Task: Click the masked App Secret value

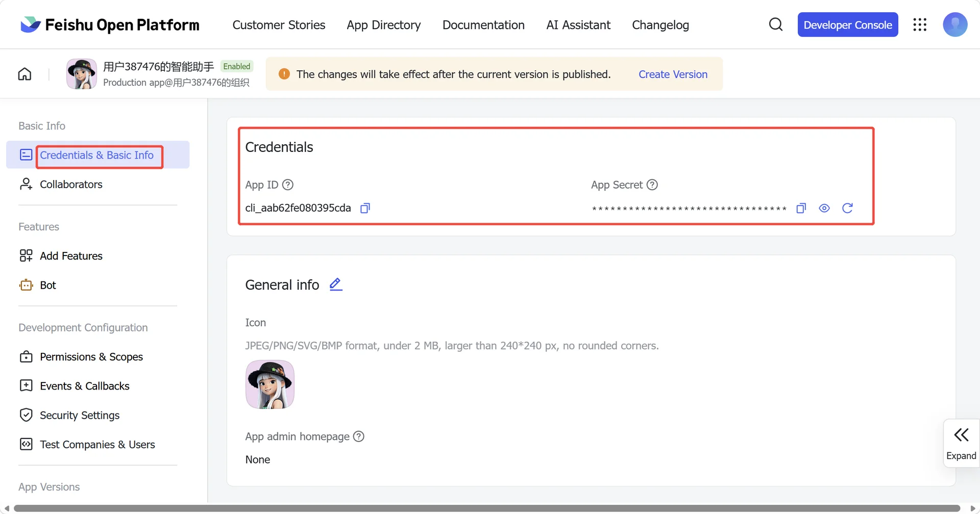Action: [x=689, y=209]
